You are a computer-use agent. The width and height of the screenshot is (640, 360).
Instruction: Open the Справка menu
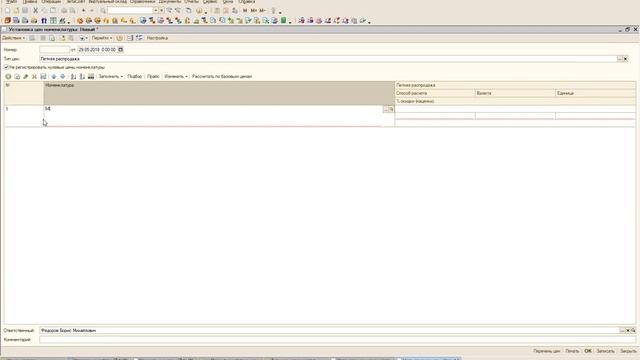pyautogui.click(x=247, y=2)
